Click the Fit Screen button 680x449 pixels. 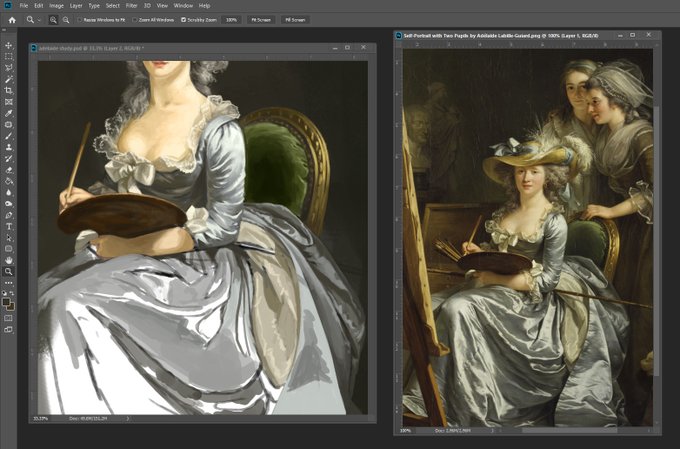pyautogui.click(x=261, y=20)
